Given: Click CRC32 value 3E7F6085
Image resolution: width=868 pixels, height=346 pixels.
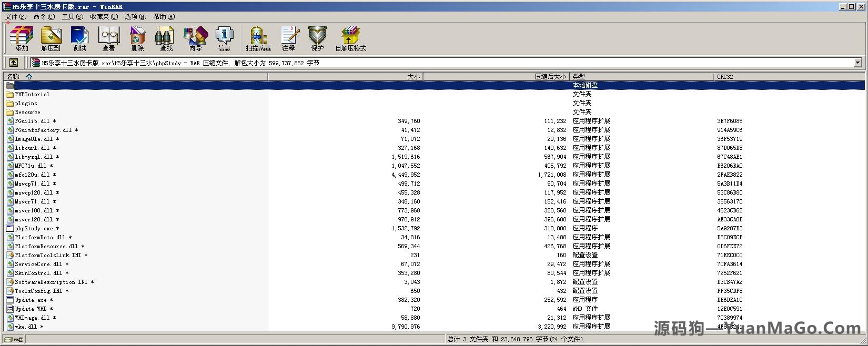Looking at the screenshot, I should click(x=730, y=121).
